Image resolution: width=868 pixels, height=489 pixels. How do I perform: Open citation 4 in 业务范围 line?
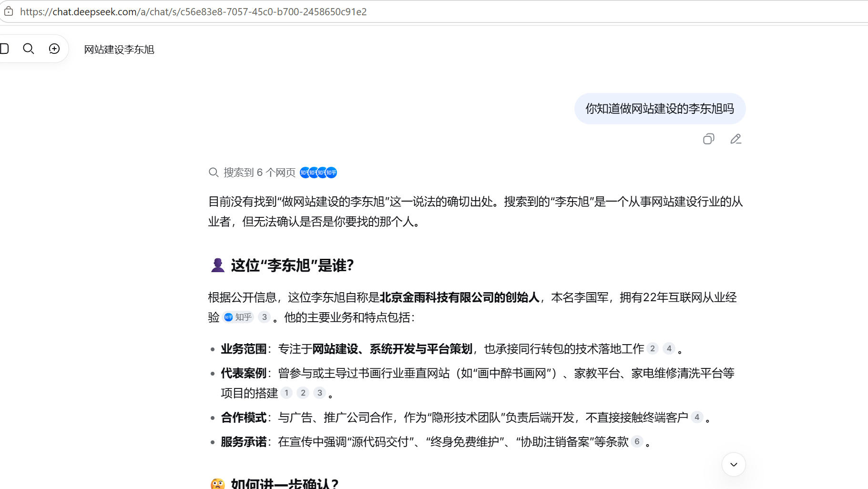tap(669, 348)
